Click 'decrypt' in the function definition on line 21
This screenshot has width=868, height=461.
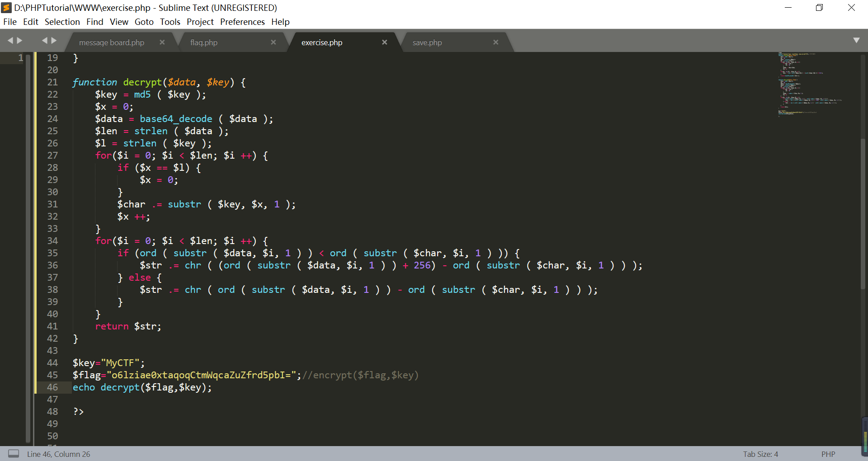(142, 82)
